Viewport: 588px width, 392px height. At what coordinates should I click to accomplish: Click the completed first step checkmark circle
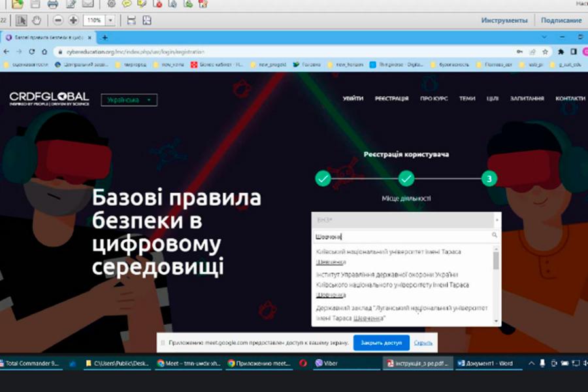[323, 178]
